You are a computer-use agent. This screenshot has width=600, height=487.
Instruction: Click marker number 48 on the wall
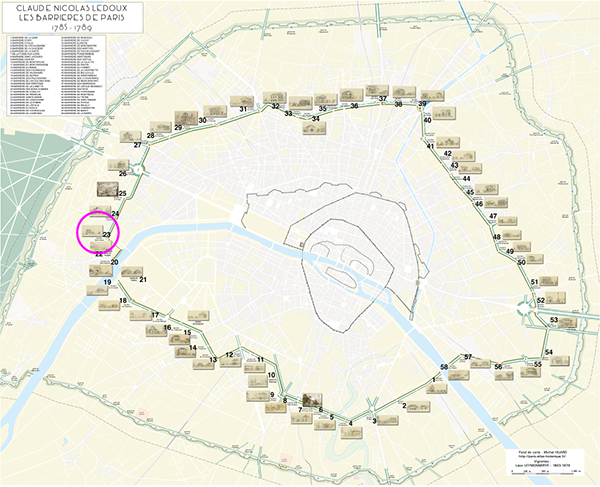pyautogui.click(x=497, y=237)
